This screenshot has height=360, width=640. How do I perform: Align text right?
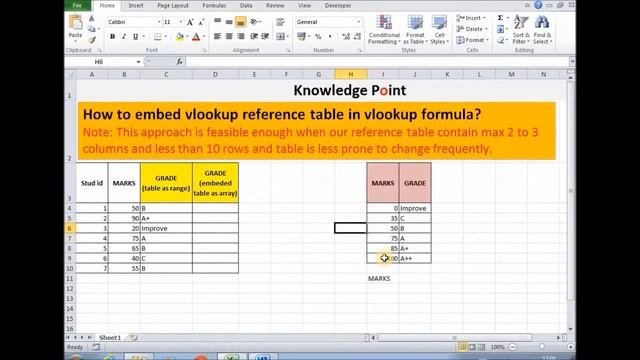tap(241, 37)
